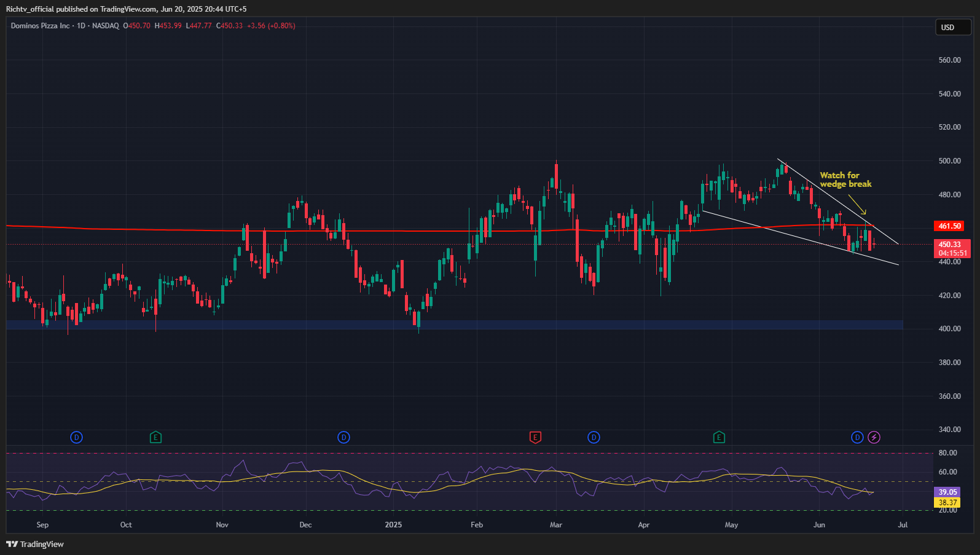Select the yellow 38.37 RSI average label

point(947,503)
